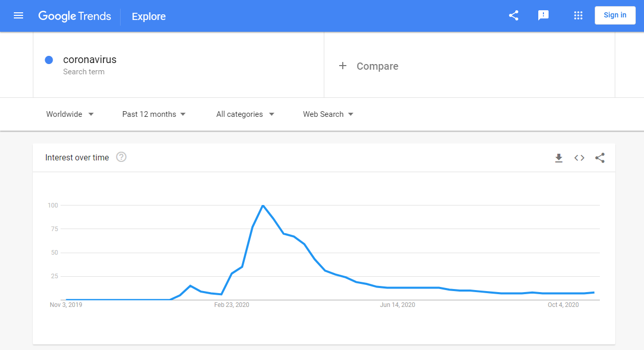The width and height of the screenshot is (644, 350).
Task: Go to the Explore page title
Action: click(x=149, y=16)
